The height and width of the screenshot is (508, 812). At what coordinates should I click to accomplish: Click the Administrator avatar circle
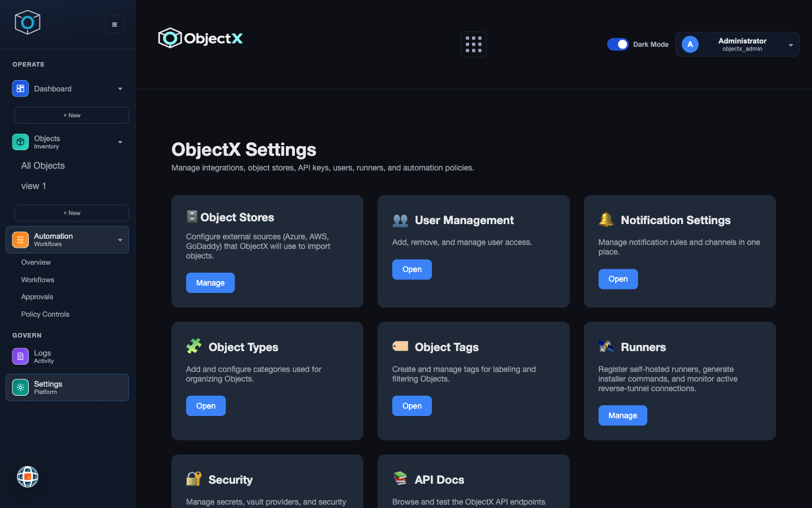tap(690, 45)
